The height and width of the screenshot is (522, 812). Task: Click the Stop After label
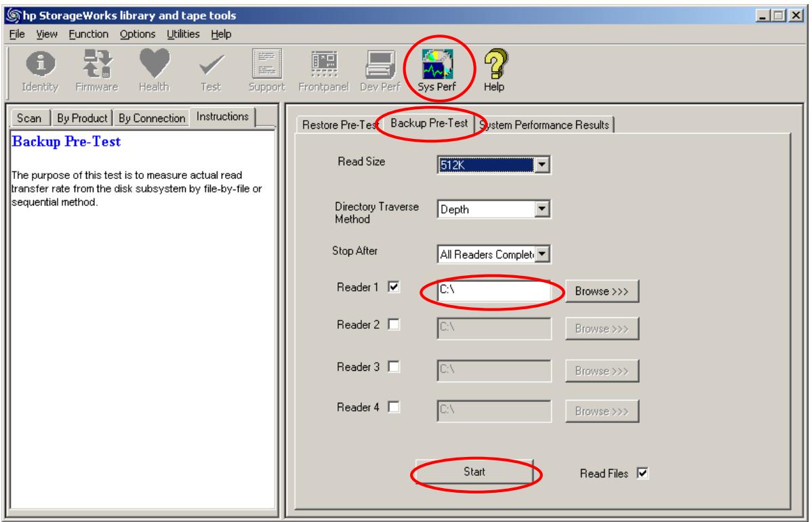(354, 251)
